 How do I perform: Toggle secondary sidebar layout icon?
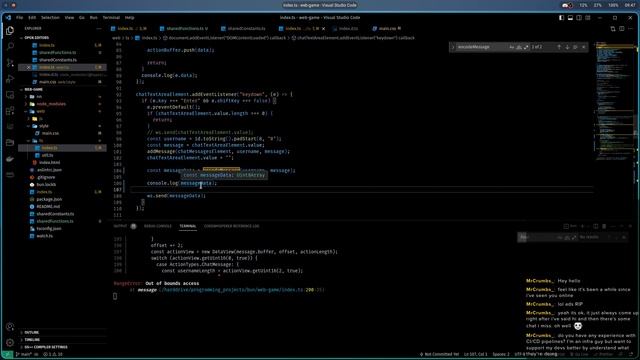[579, 18]
